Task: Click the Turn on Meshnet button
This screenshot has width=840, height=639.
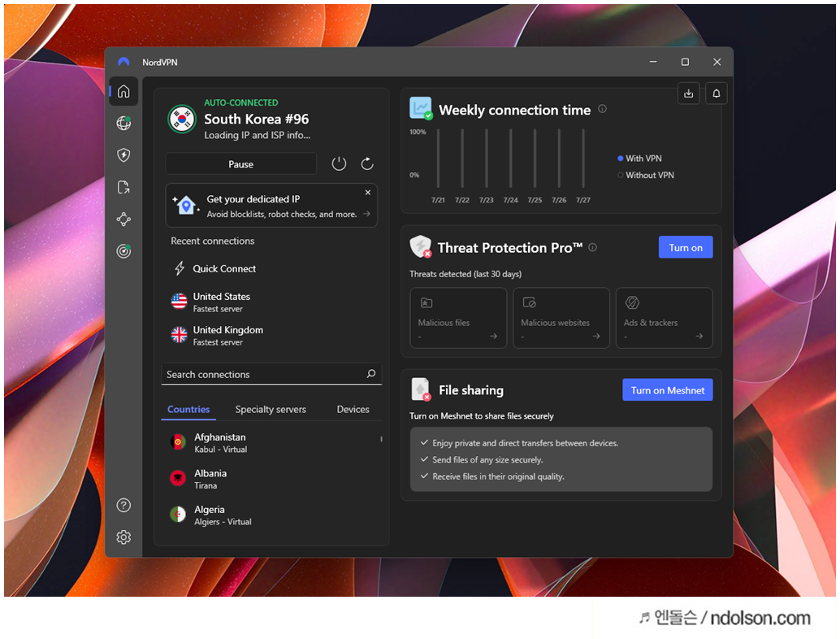Action: tap(668, 390)
